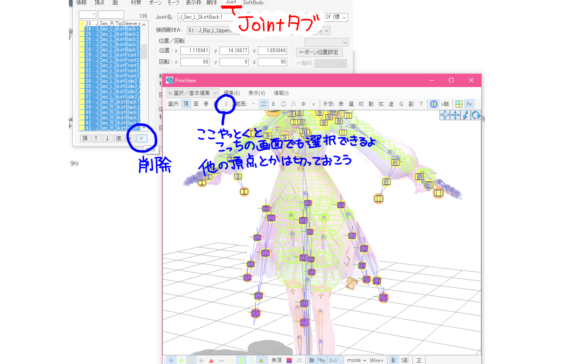Toggle the Fx effect button
Viewport: 588px width, 364px height.
point(469,104)
